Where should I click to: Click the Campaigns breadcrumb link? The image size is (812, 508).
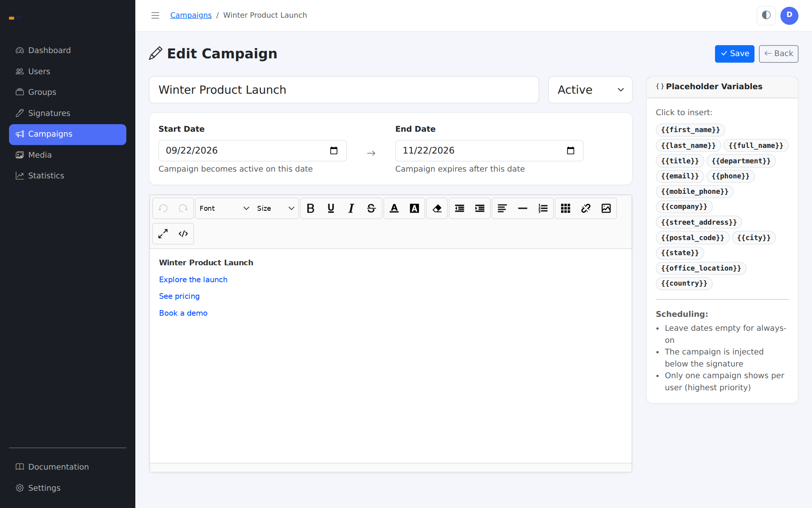[191, 15]
